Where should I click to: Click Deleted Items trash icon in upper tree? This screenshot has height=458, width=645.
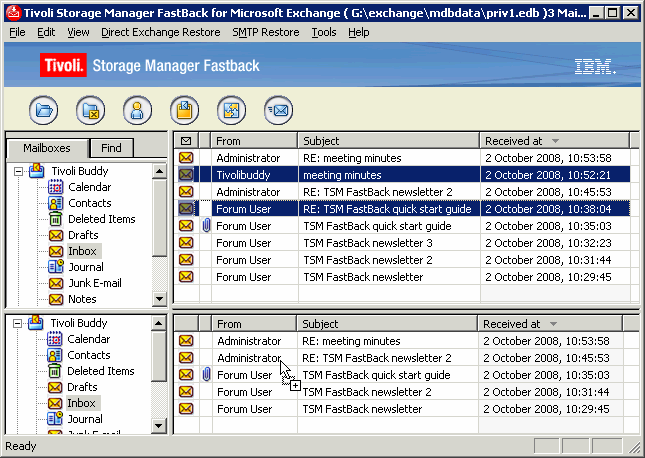tap(56, 219)
